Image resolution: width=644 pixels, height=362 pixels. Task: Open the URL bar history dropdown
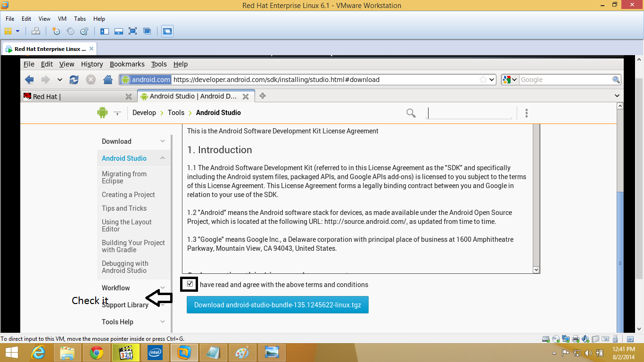coord(492,80)
